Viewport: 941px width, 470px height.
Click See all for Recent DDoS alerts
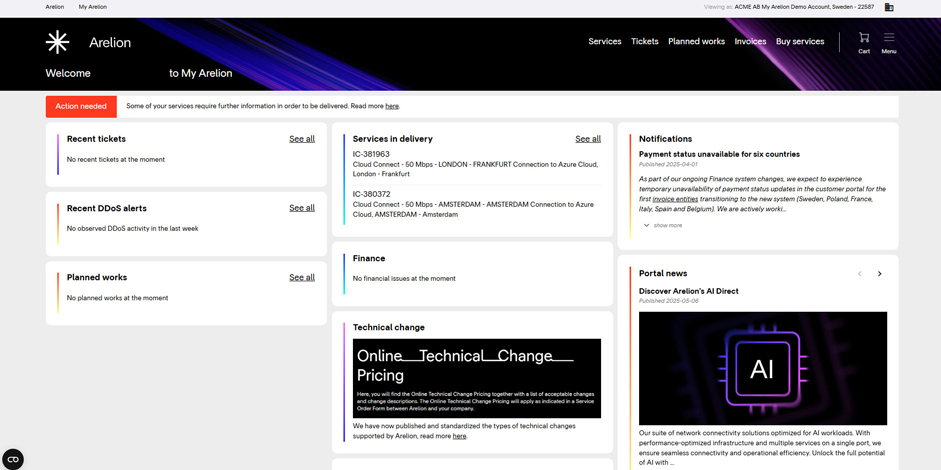pos(302,208)
